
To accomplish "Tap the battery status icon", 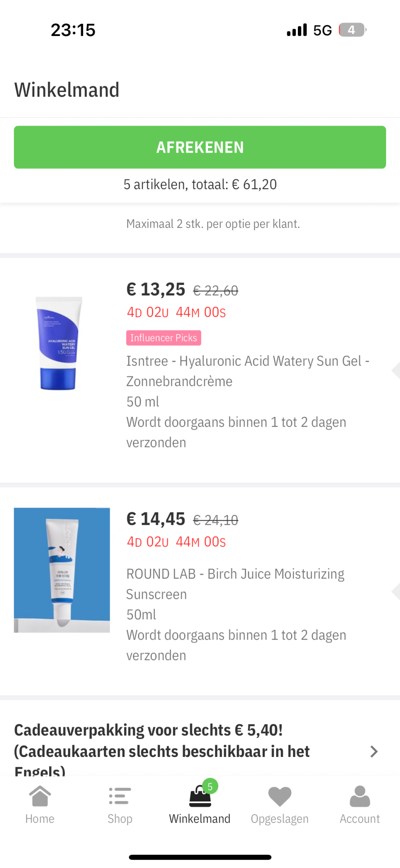I will pyautogui.click(x=352, y=30).
